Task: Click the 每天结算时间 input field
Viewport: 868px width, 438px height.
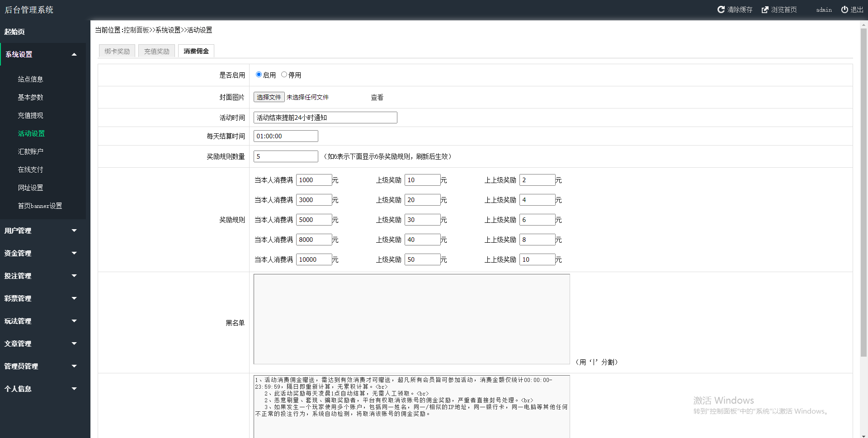Action: tap(285, 136)
